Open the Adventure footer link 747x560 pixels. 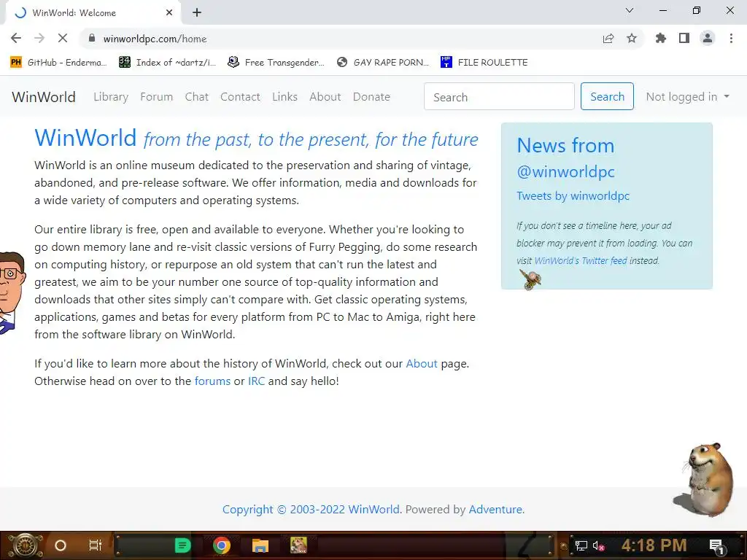495,510
